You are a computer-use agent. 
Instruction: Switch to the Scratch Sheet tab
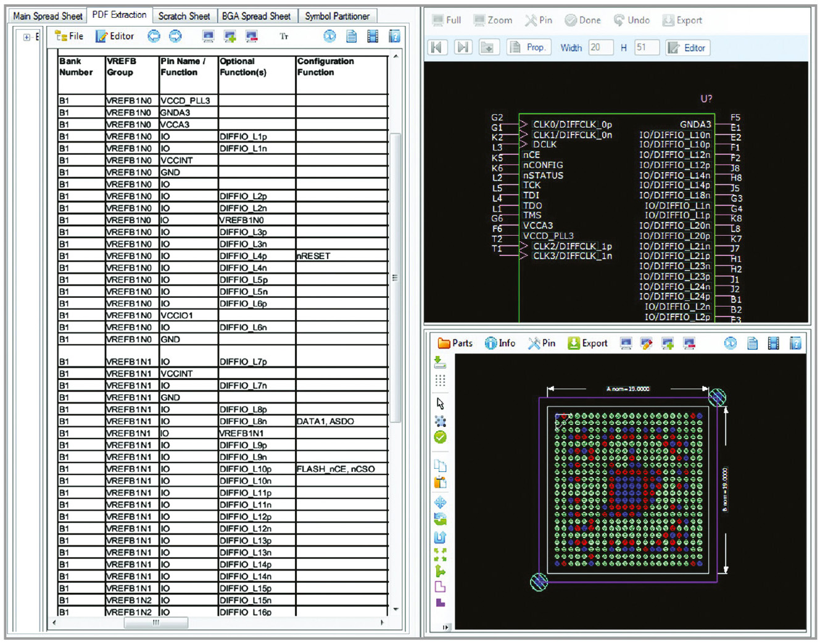[184, 16]
